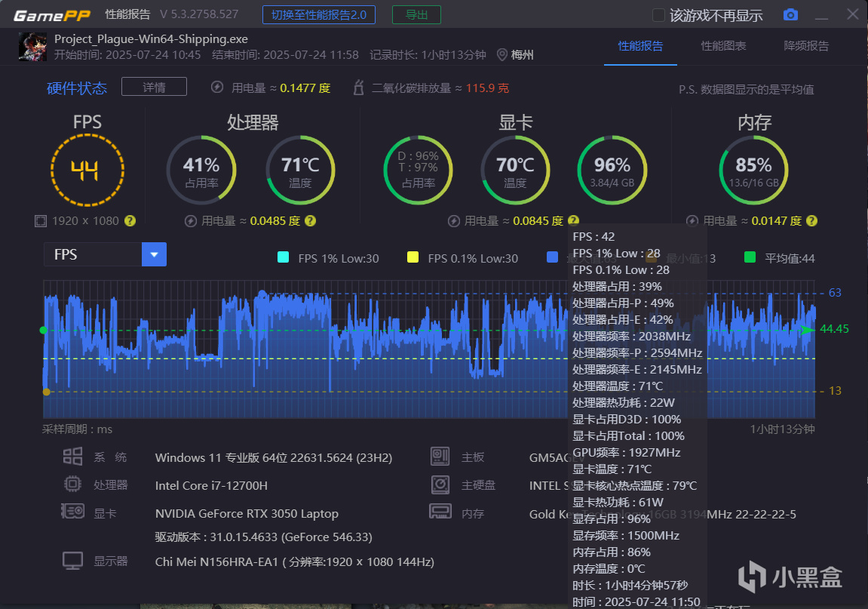Click the memory 85% 13.6/16 GB gauge
The width and height of the screenshot is (868, 609).
point(753,170)
